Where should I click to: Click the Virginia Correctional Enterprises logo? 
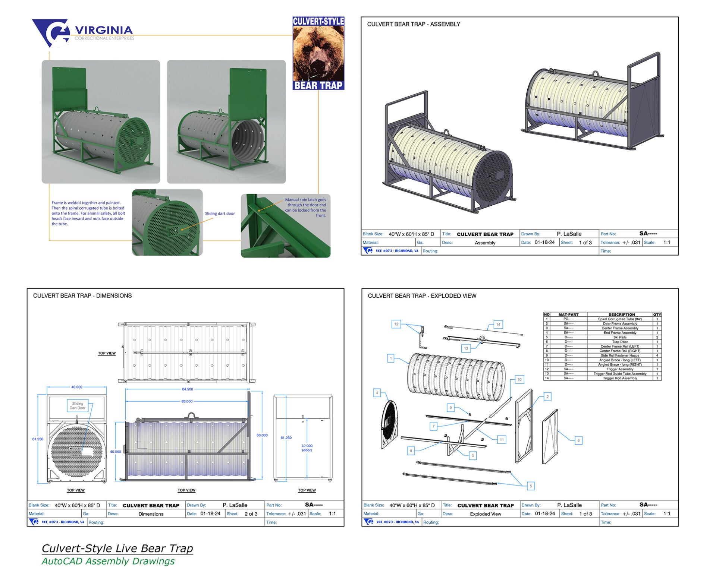point(83,33)
